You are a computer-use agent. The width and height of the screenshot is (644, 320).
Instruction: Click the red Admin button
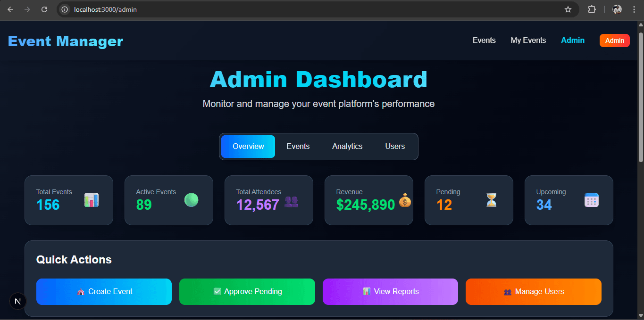[x=614, y=41]
